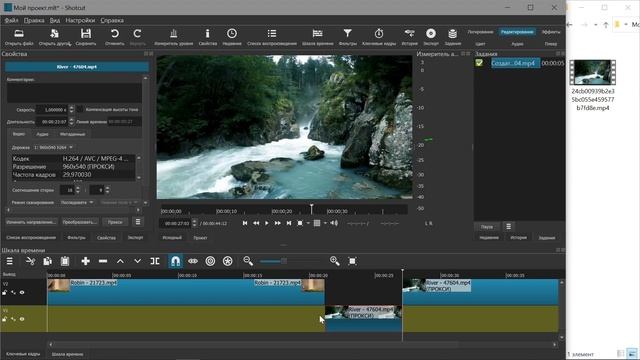Screen dimensions: 640x360
Task: Toggle Ripple all tracks asterisk button
Action: (228, 261)
